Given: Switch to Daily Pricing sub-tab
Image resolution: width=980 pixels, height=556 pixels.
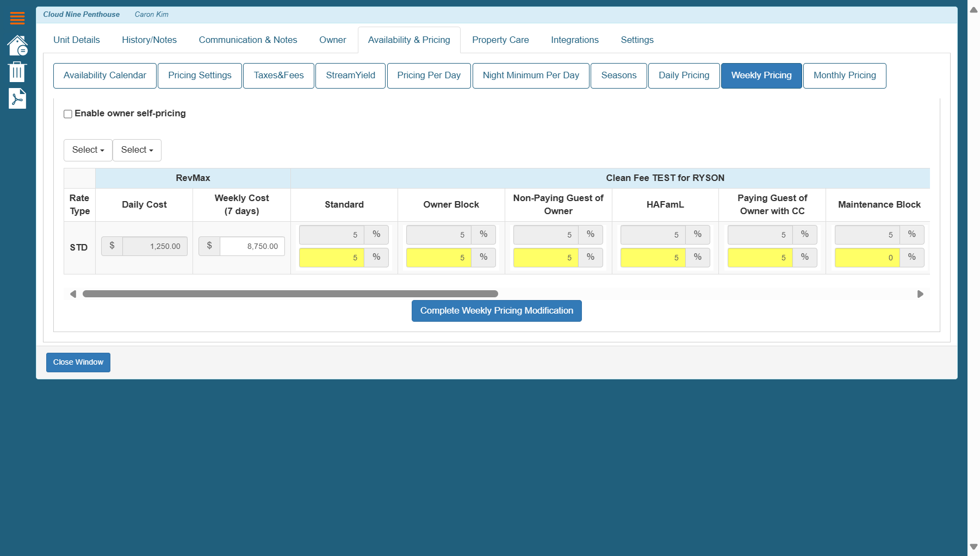Looking at the screenshot, I should pos(684,76).
